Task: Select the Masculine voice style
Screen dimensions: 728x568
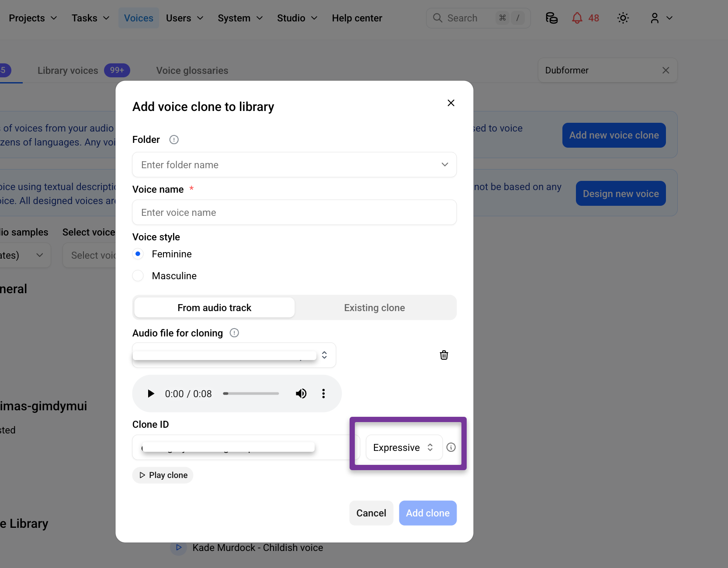Action: click(138, 276)
